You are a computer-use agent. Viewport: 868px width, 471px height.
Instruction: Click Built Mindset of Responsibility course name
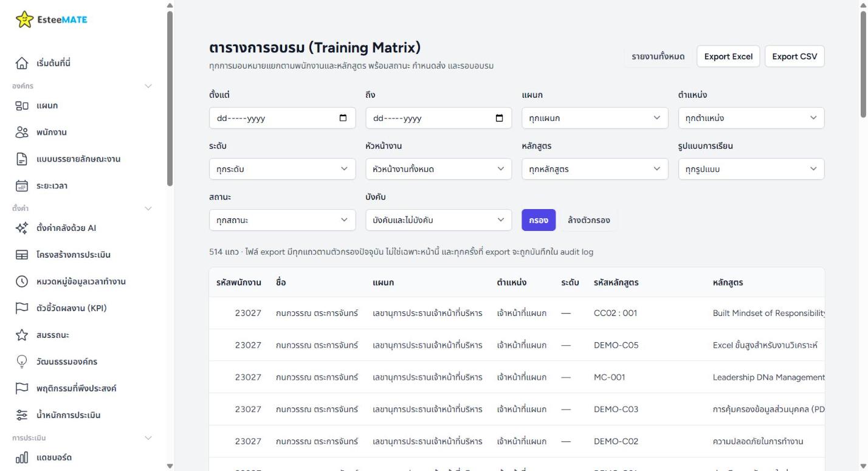[768, 313]
